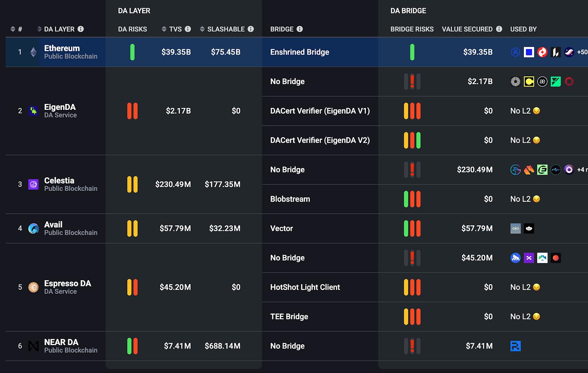Open the EigenDA layer link
588x373 pixels.
(60, 107)
